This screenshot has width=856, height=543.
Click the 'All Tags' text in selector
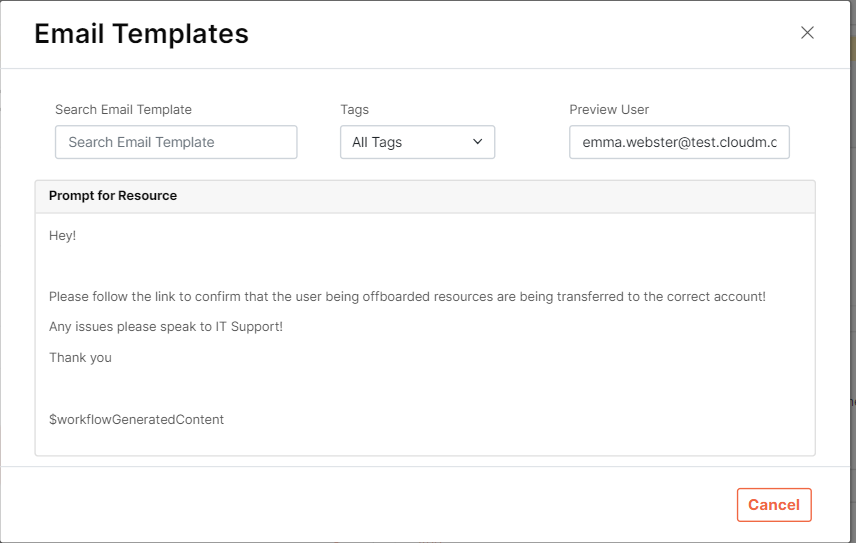tap(377, 142)
